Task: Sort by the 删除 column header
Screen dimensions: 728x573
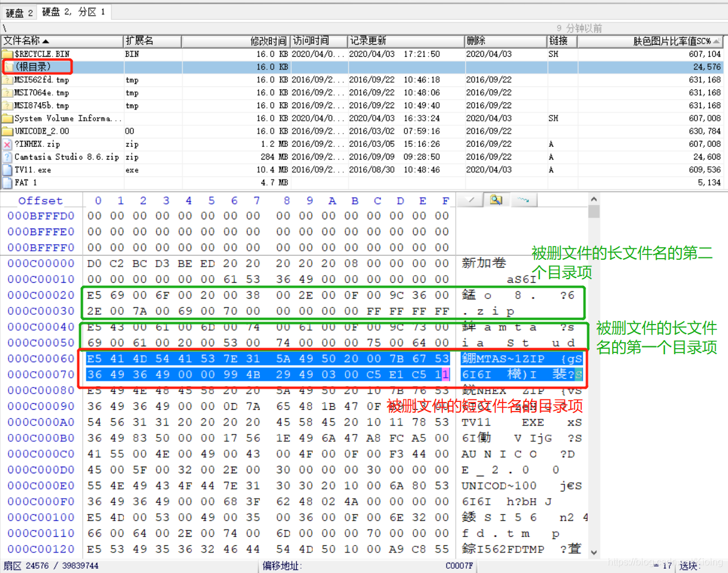Action: click(x=504, y=41)
